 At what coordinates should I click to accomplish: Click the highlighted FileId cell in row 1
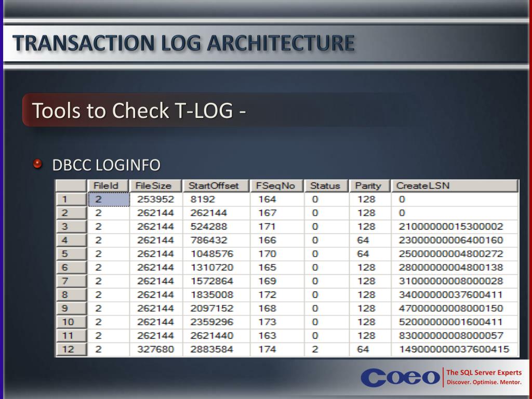click(109, 199)
